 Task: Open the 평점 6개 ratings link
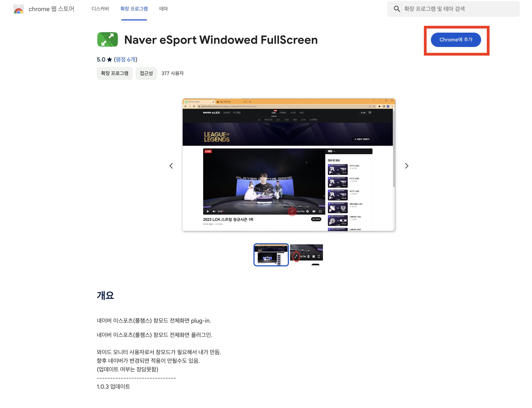pos(125,59)
